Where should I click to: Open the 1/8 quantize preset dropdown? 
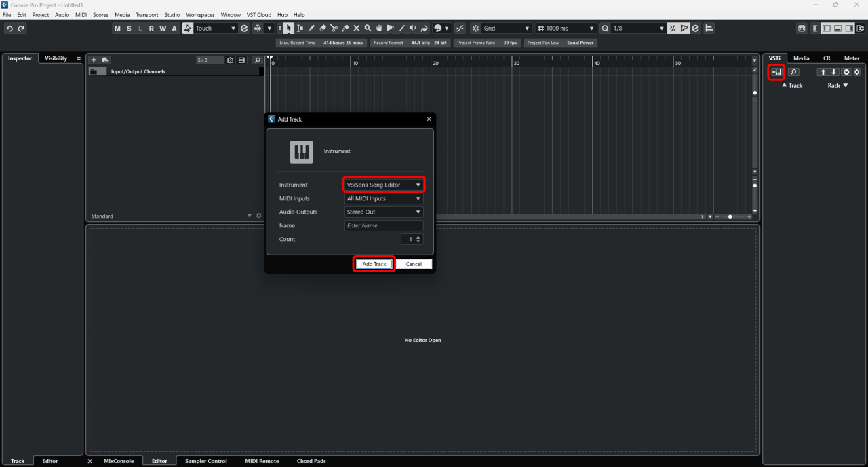pyautogui.click(x=639, y=29)
